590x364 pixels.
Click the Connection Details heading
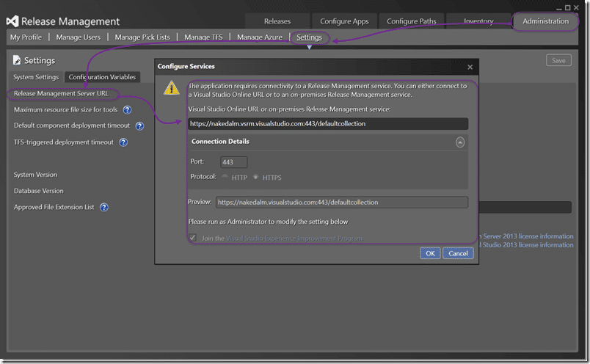click(220, 142)
